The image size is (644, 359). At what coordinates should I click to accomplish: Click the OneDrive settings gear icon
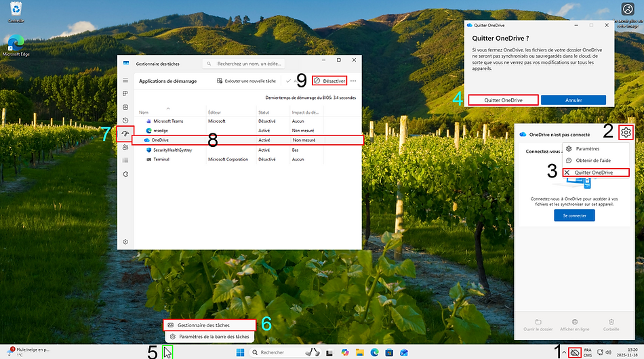coord(626,133)
